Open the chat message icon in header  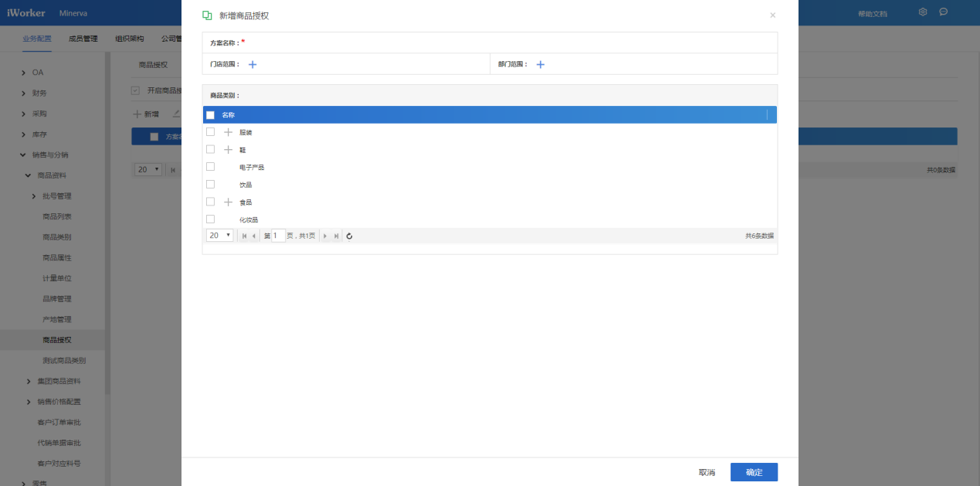click(x=944, y=12)
